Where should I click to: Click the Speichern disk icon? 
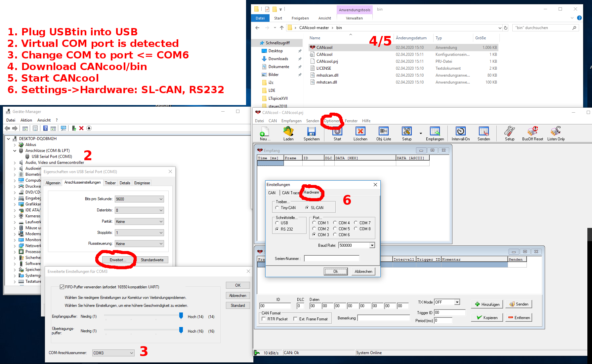click(x=312, y=133)
